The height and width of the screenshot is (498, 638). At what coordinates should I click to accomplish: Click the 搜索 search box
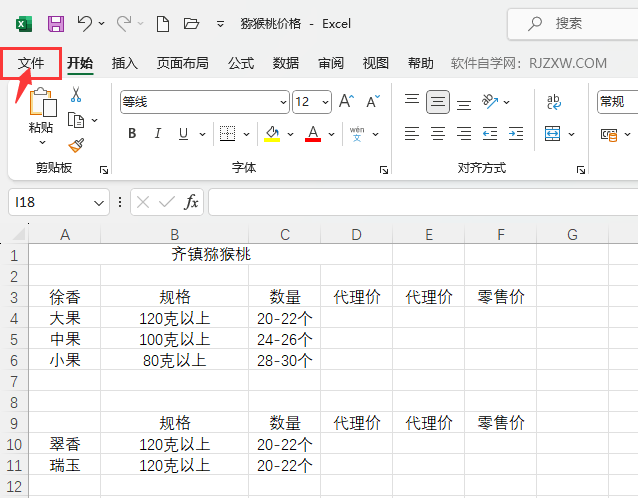(x=574, y=24)
